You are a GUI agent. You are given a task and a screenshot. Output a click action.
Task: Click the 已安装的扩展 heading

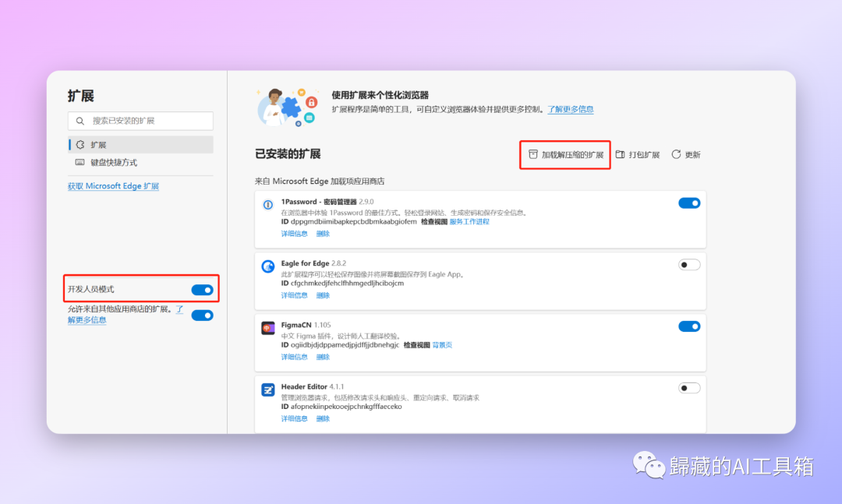coord(288,154)
